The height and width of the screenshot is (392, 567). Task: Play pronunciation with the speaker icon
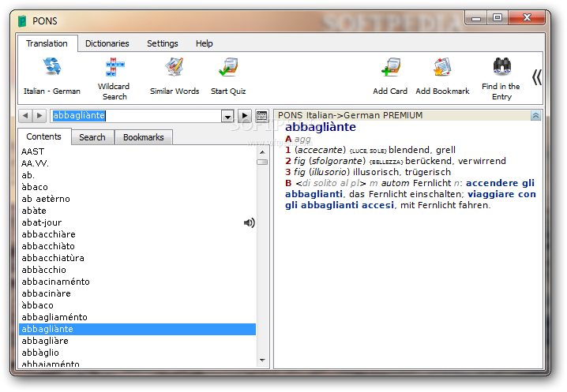click(x=249, y=223)
